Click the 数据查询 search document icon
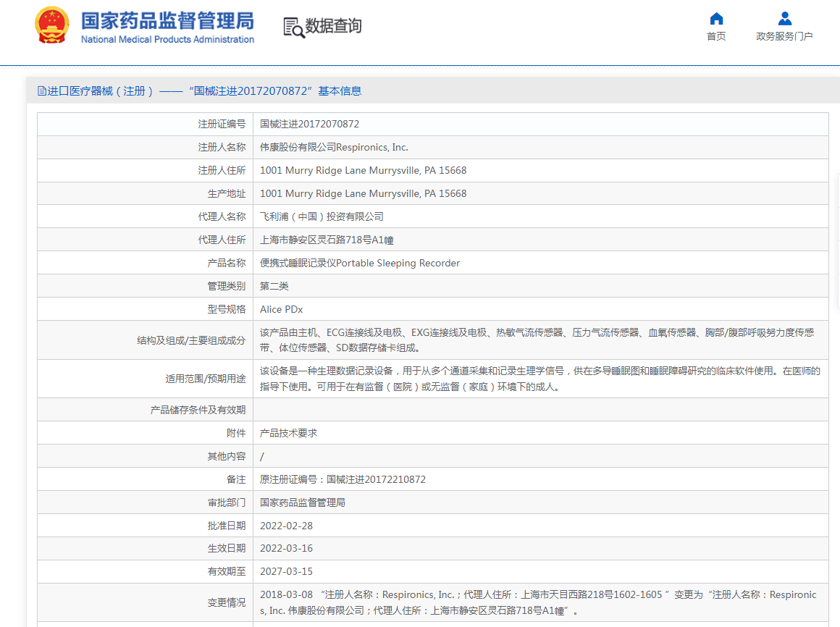Image resolution: width=840 pixels, height=627 pixels. click(293, 28)
